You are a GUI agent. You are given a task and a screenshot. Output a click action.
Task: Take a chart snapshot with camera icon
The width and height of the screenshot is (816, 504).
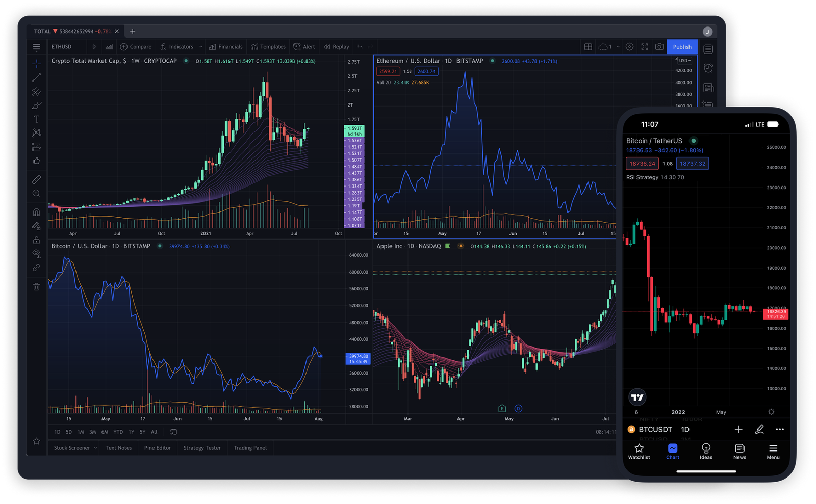(x=659, y=47)
